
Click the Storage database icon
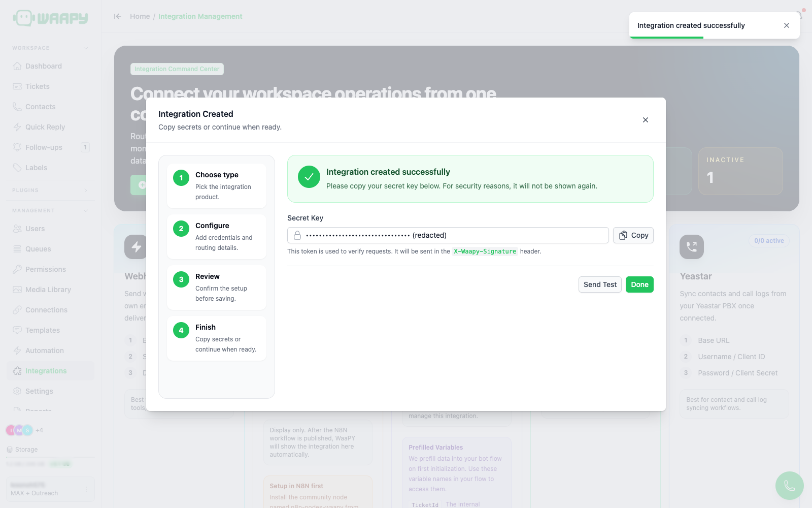point(10,450)
